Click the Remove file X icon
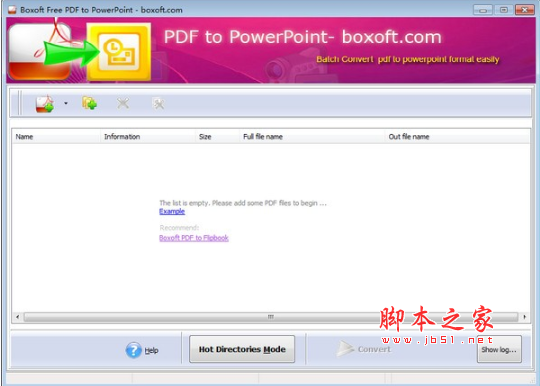 click(123, 103)
